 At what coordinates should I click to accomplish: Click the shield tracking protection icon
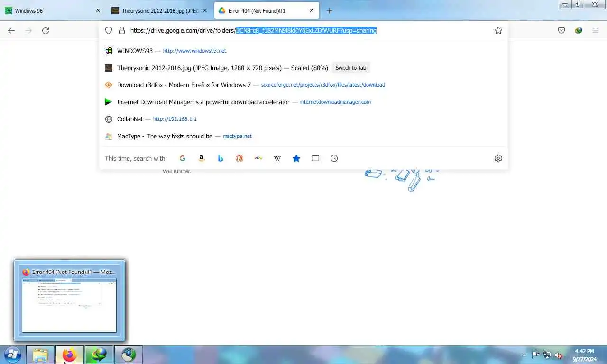[109, 30]
